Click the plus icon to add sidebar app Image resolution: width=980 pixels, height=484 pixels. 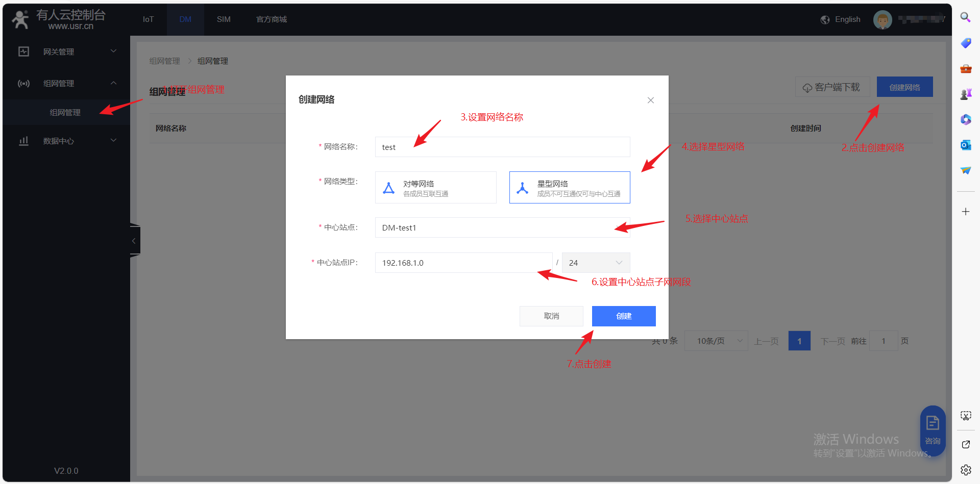tap(965, 212)
